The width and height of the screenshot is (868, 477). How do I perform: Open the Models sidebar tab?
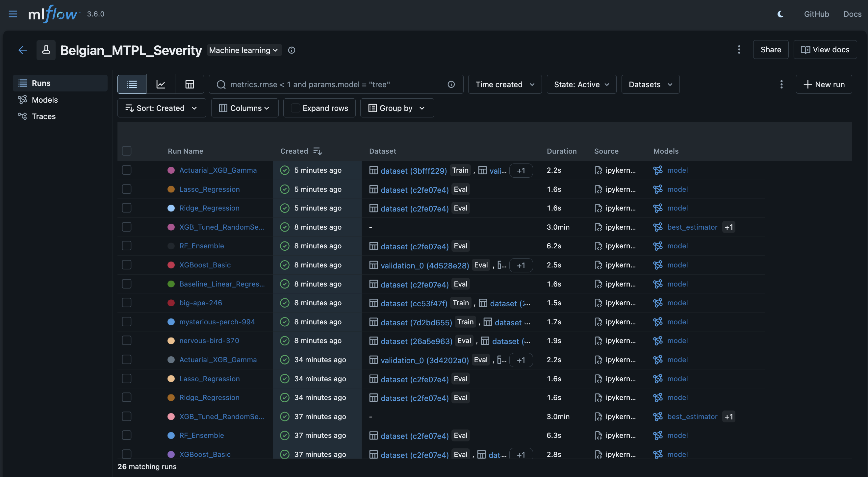pyautogui.click(x=44, y=100)
